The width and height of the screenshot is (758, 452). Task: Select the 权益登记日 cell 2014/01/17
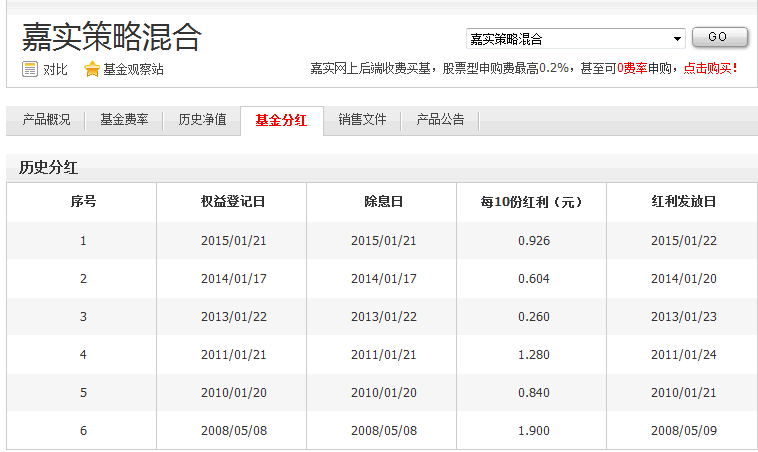click(x=233, y=279)
